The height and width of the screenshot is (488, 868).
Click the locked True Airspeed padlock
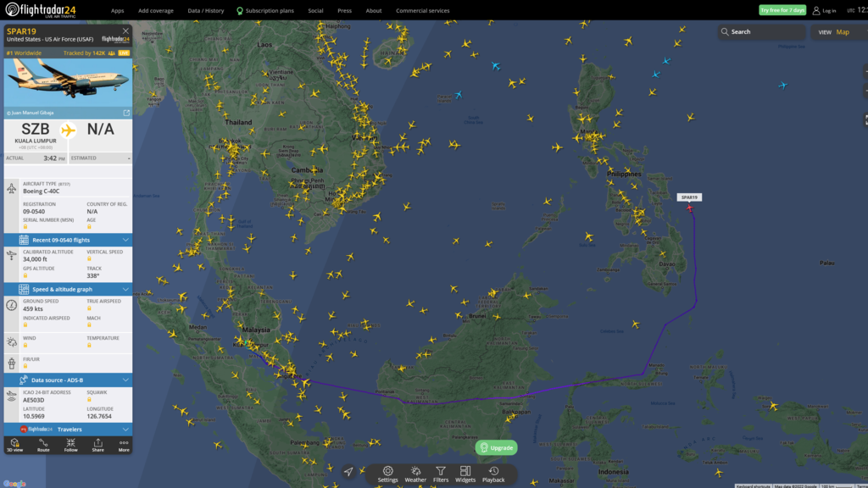tap(89, 308)
